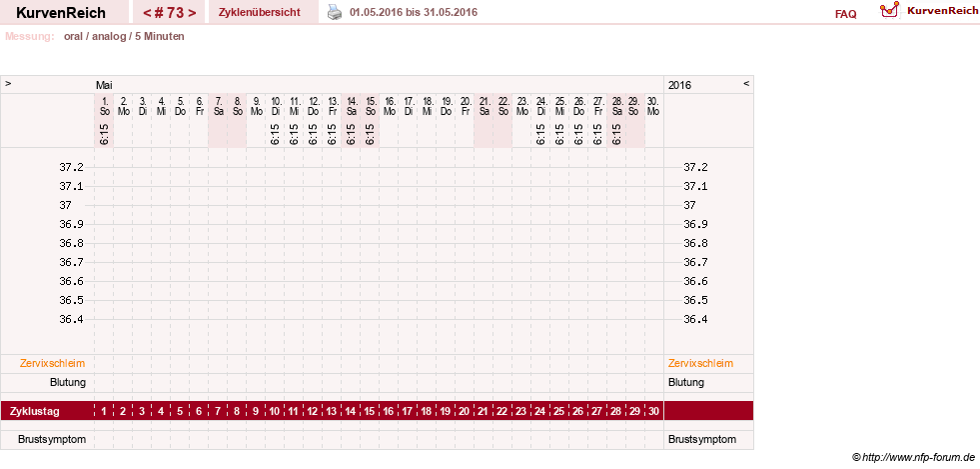This screenshot has width=980, height=469.
Task: Click the right Brustsymptom label
Action: coord(702,440)
